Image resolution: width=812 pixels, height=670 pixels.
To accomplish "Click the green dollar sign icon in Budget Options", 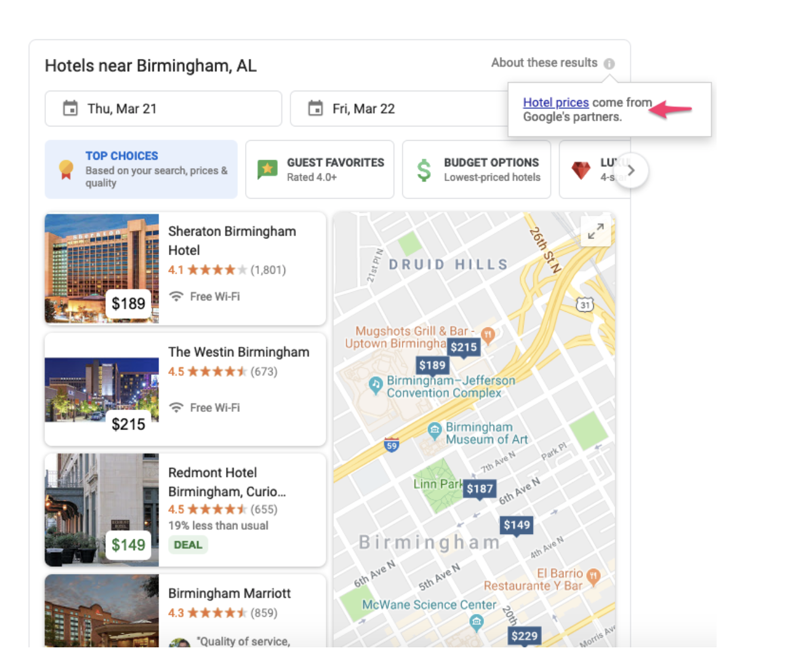I will 424,170.
